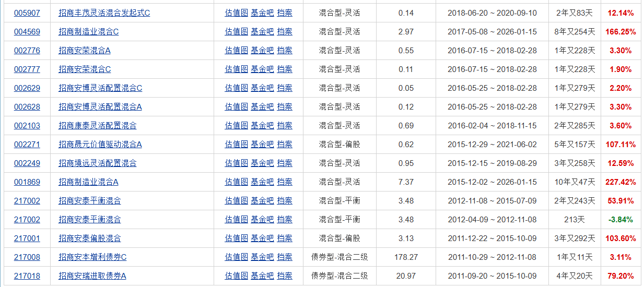The width and height of the screenshot is (644, 287).
Task: Open 招商安博灵活配置混合C fund page
Action: point(100,88)
